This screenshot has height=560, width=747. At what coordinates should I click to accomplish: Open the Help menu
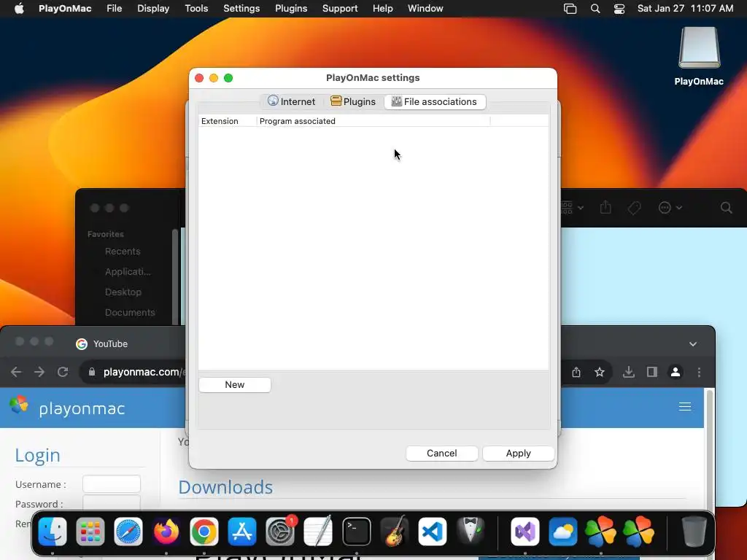tap(382, 9)
